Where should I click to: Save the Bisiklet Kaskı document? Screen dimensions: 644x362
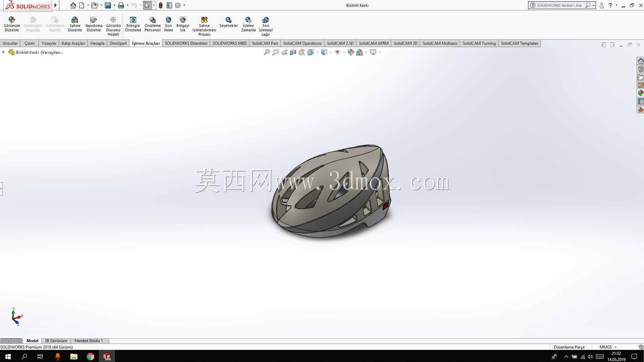[108, 5]
